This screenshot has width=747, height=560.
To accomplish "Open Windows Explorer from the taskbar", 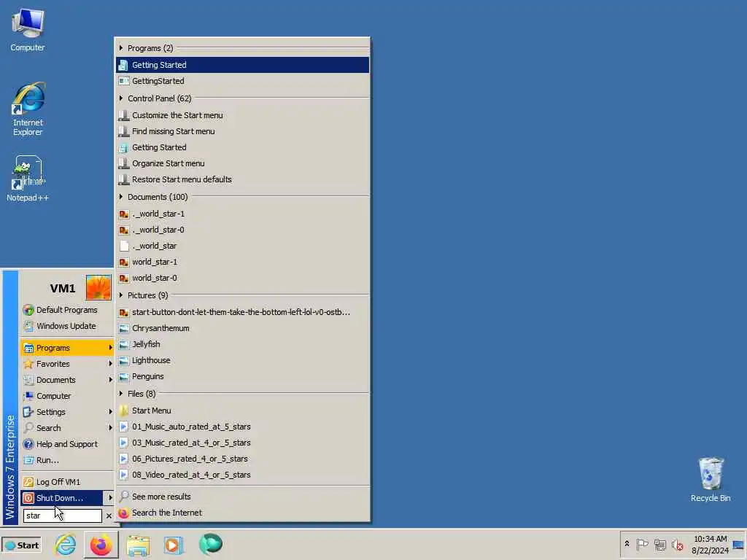I will [x=138, y=544].
